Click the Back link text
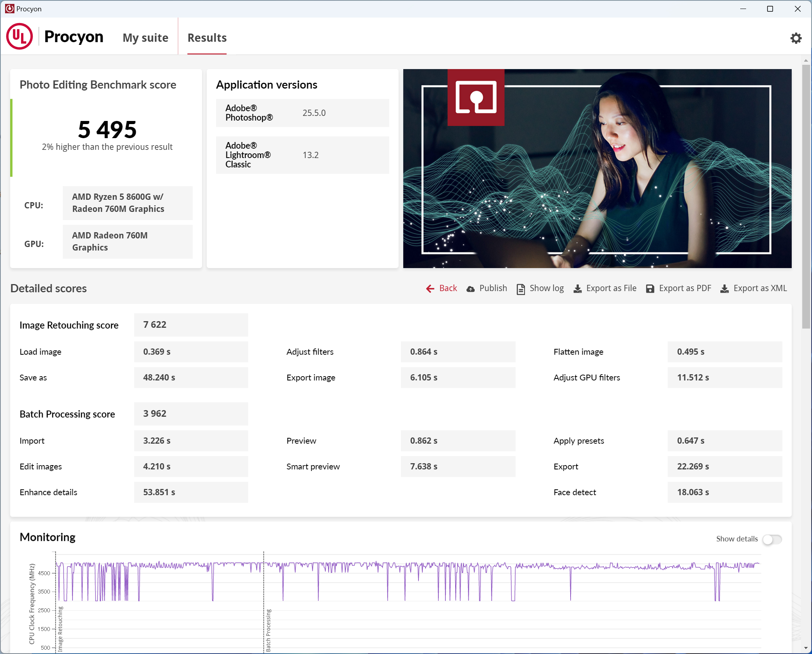The width and height of the screenshot is (812, 654). [x=448, y=288]
